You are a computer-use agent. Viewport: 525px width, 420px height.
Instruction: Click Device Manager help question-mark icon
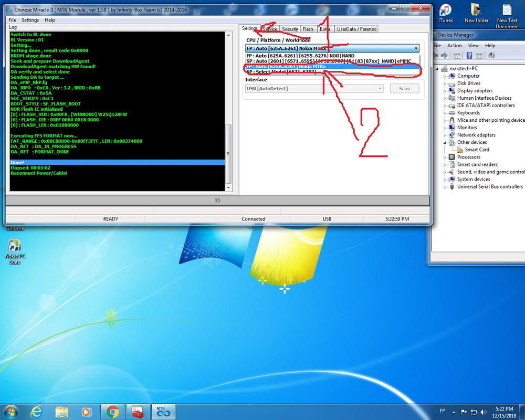click(x=469, y=56)
